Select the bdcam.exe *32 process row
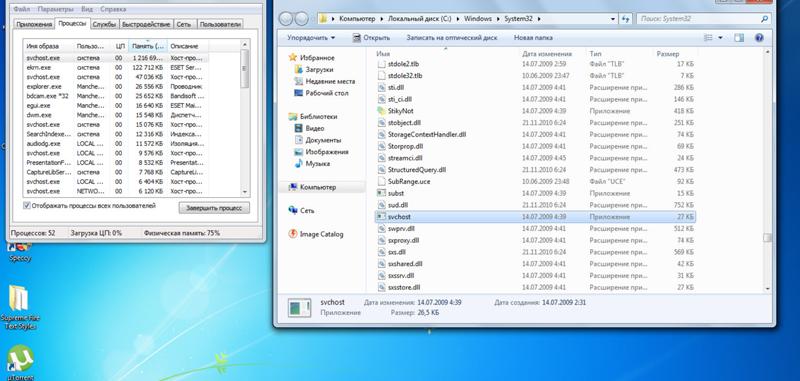800x381 pixels. point(116,96)
